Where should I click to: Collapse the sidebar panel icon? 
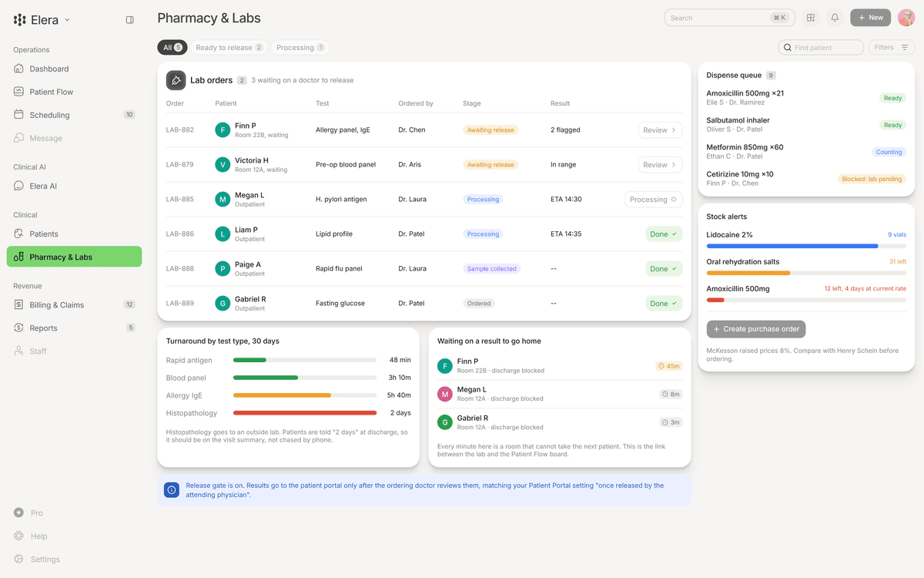(x=129, y=20)
